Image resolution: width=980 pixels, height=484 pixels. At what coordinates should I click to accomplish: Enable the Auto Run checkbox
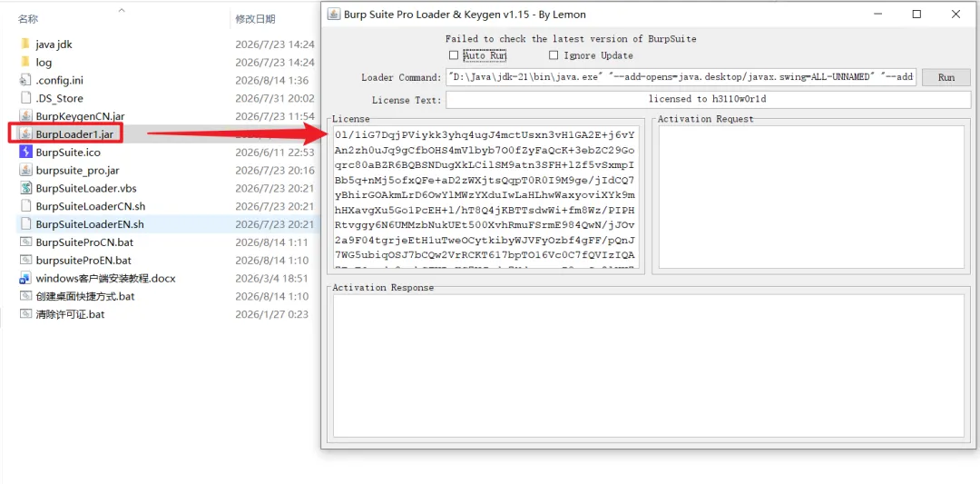(x=454, y=55)
